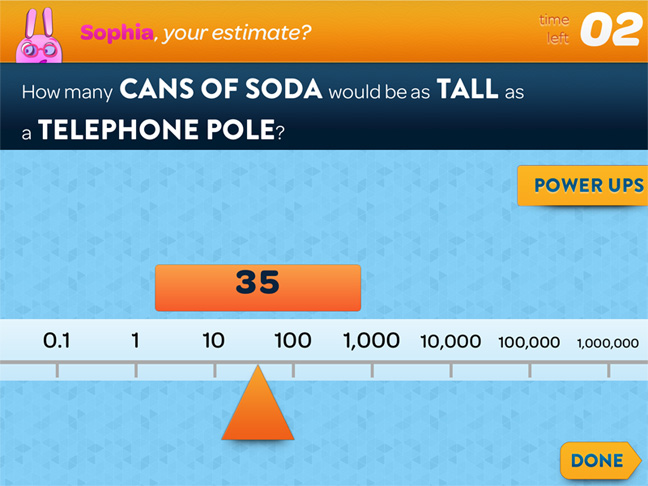Select the 1 mark on scale

tap(136, 341)
